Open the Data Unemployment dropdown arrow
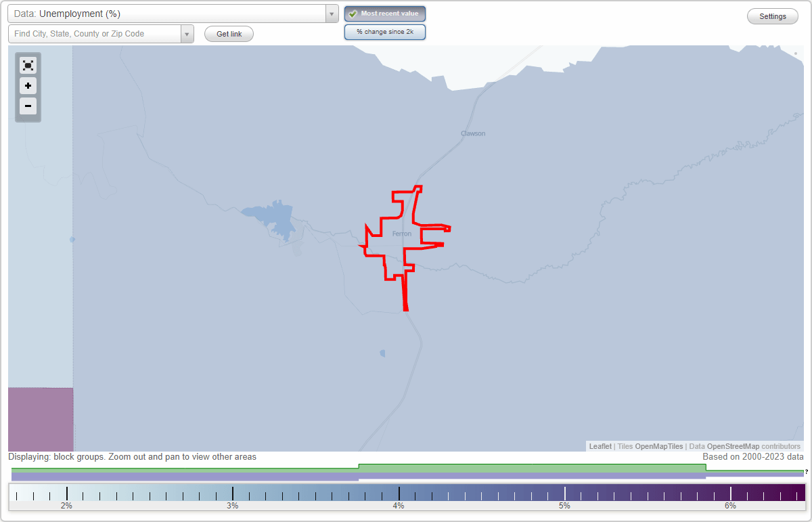812x522 pixels. (x=332, y=14)
